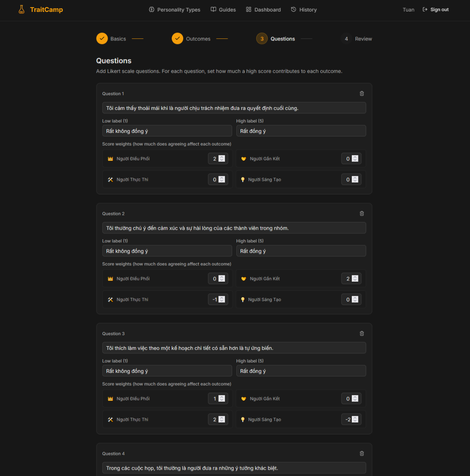Click the lightbulb icon beside Người Sáng Tạo
The image size is (470, 476).
tap(243, 179)
